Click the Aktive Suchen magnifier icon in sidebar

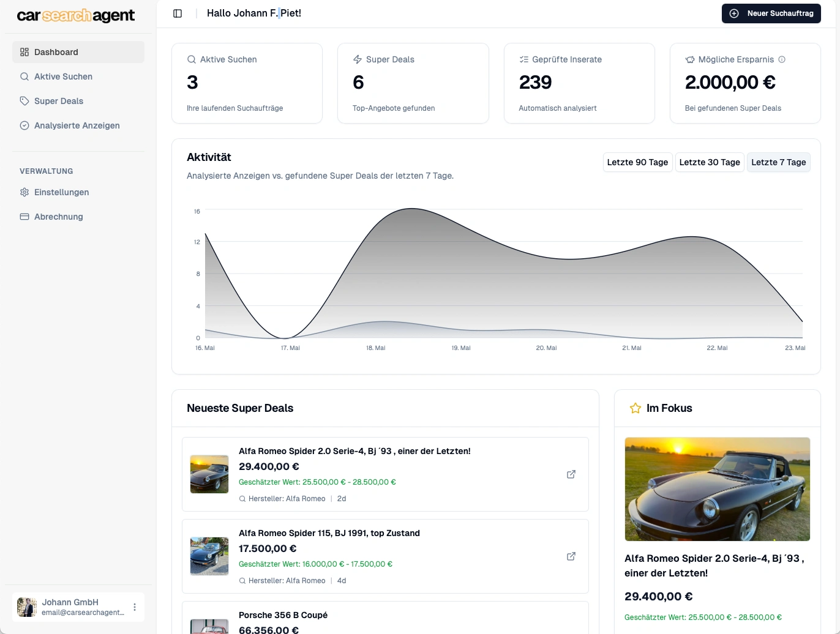tap(24, 76)
